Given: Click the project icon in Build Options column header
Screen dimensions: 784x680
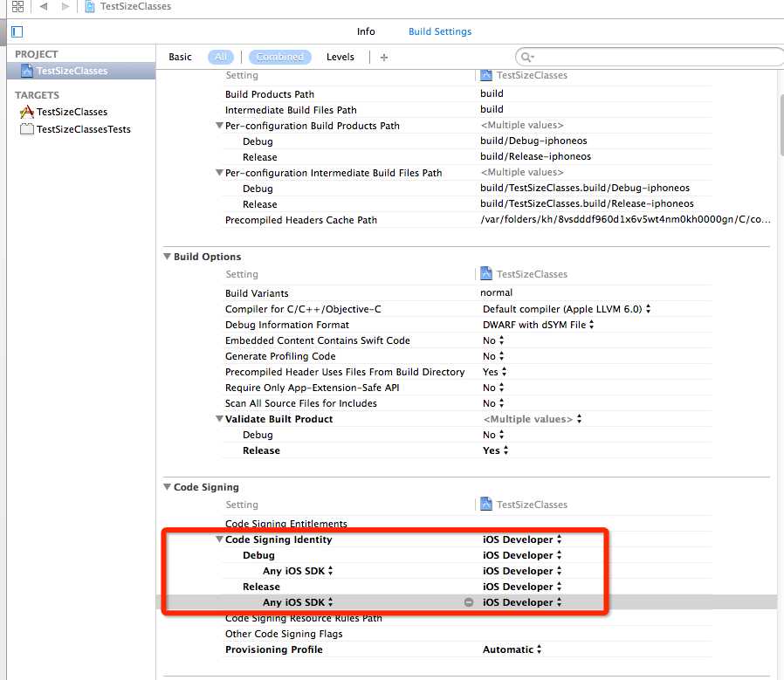Looking at the screenshot, I should 486,273.
